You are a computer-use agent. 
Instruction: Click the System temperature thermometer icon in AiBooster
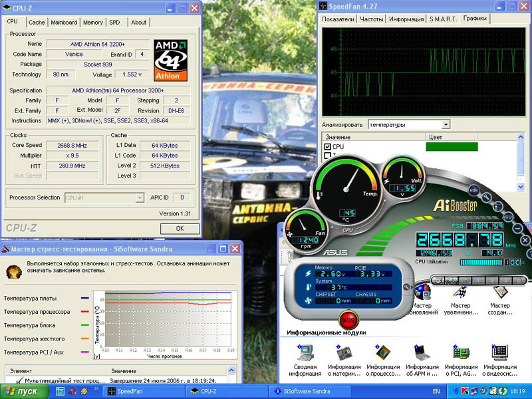pos(308,287)
